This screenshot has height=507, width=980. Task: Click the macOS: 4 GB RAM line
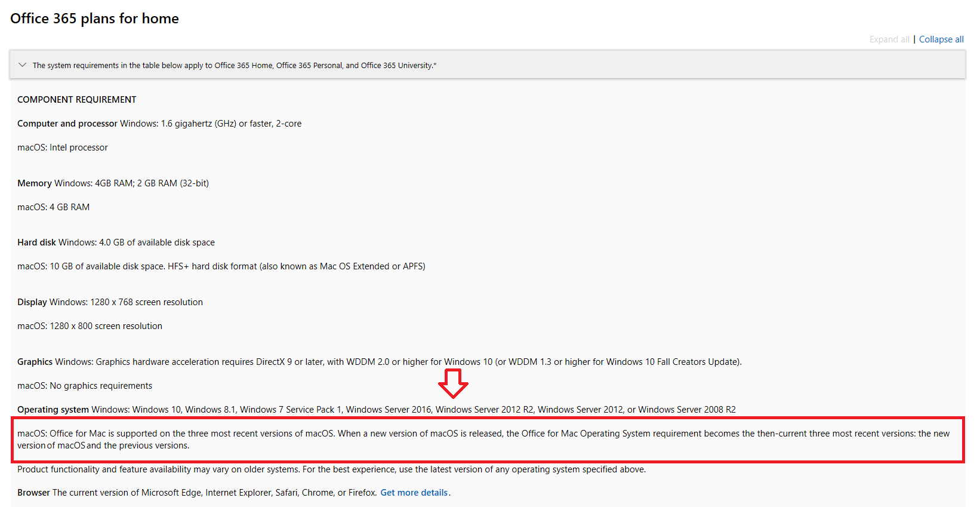(54, 207)
